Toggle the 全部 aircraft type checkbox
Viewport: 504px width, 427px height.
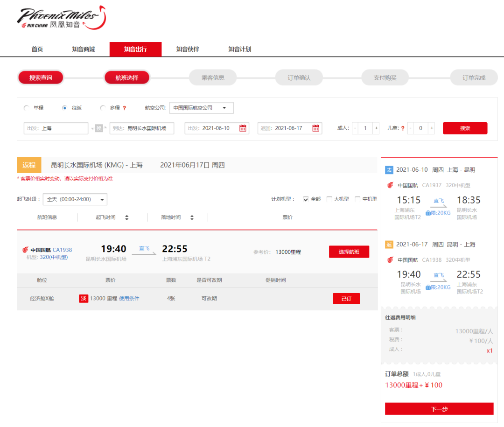point(306,199)
